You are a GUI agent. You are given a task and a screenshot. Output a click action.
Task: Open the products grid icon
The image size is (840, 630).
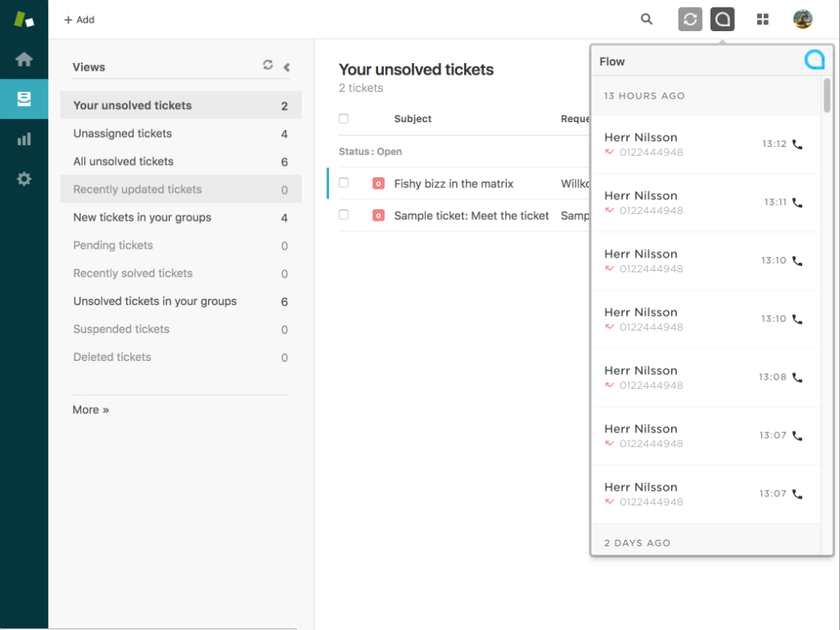763,20
